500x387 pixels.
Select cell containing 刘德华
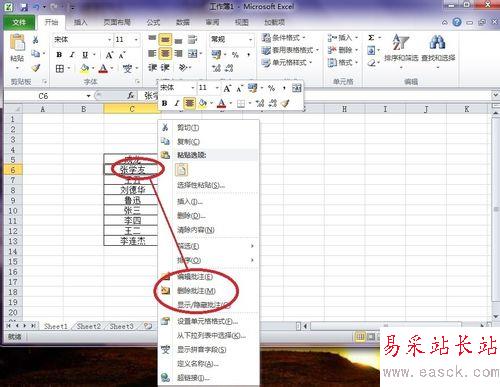132,190
